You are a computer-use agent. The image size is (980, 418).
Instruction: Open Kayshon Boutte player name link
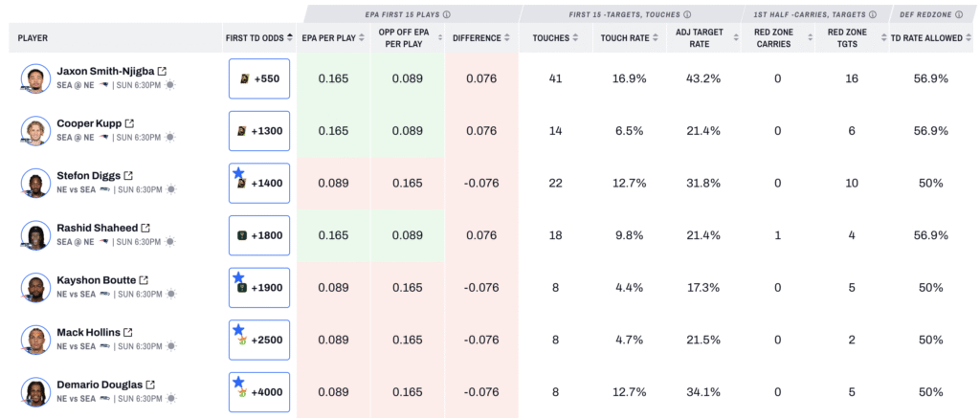point(96,280)
